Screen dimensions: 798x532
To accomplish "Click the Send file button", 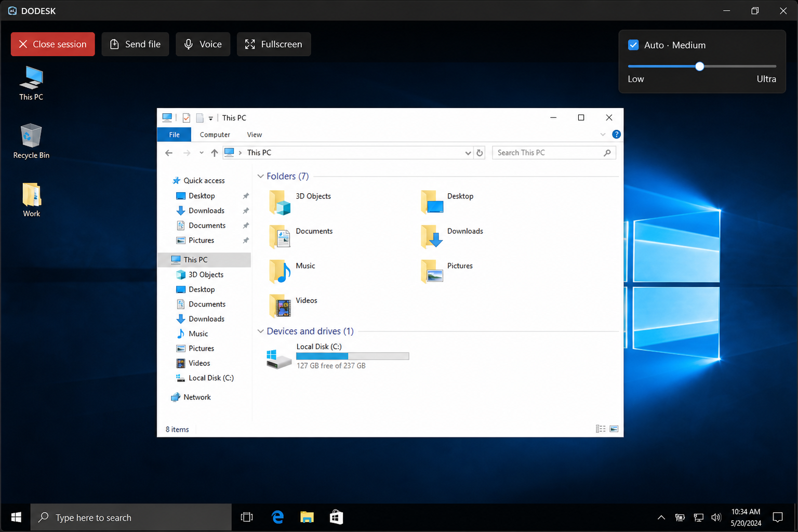I will (135, 44).
